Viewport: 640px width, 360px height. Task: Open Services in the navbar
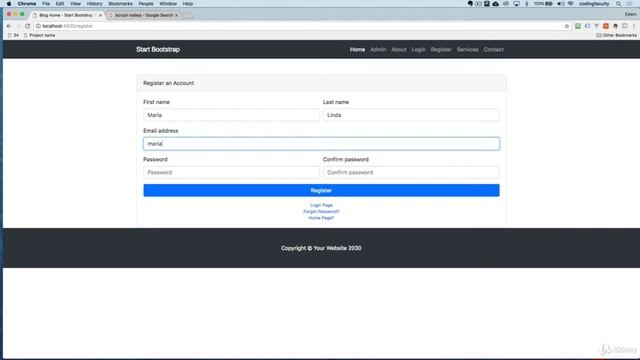tap(467, 49)
